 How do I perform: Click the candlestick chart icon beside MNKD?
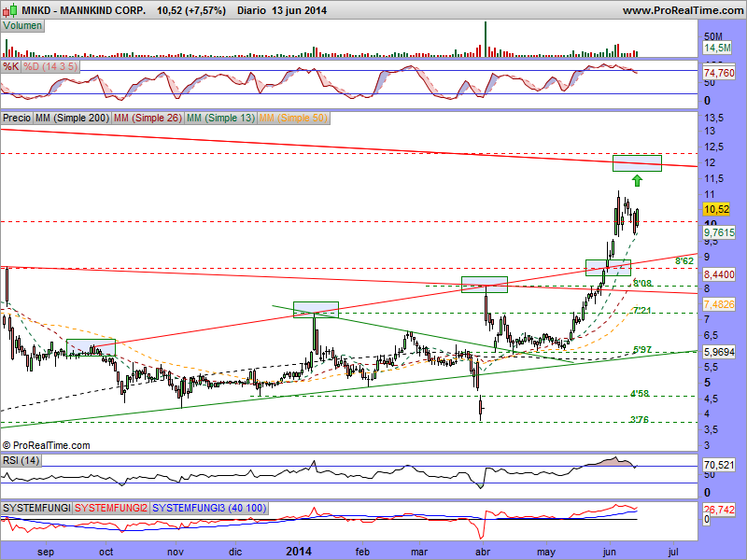click(10, 10)
